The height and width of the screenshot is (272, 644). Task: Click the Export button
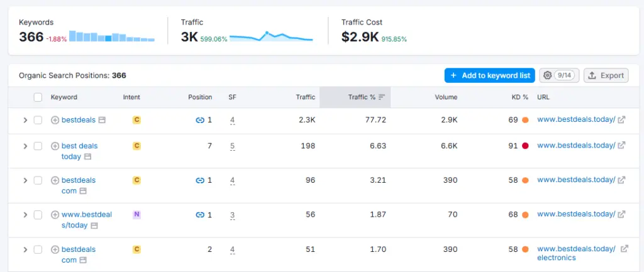pyautogui.click(x=606, y=75)
